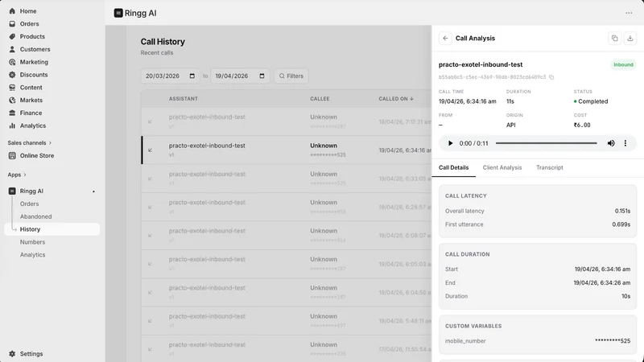
Task: Click the Overall latency 0.151s value
Action: coord(622,211)
